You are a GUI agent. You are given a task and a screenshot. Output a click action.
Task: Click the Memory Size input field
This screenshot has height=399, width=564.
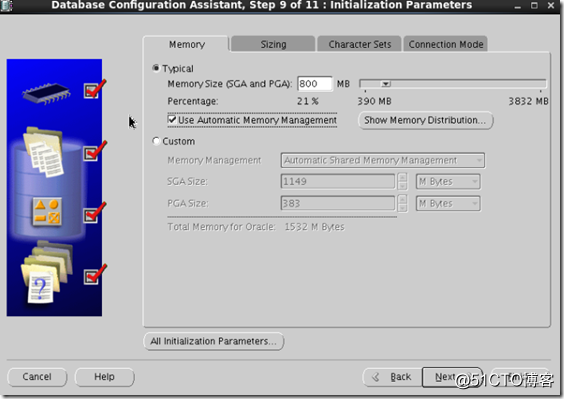[315, 84]
